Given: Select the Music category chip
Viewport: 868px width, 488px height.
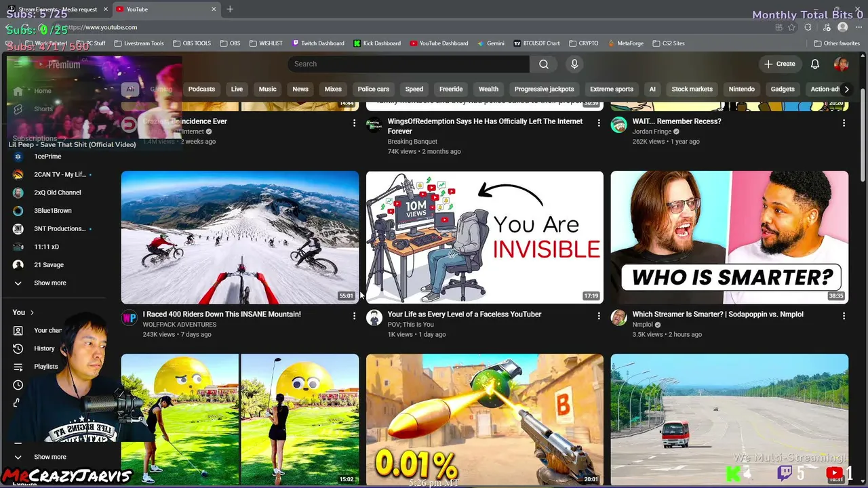Looking at the screenshot, I should pos(268,89).
